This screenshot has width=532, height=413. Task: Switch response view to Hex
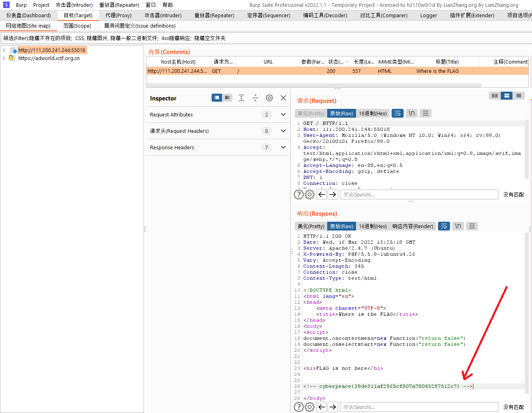(373, 226)
